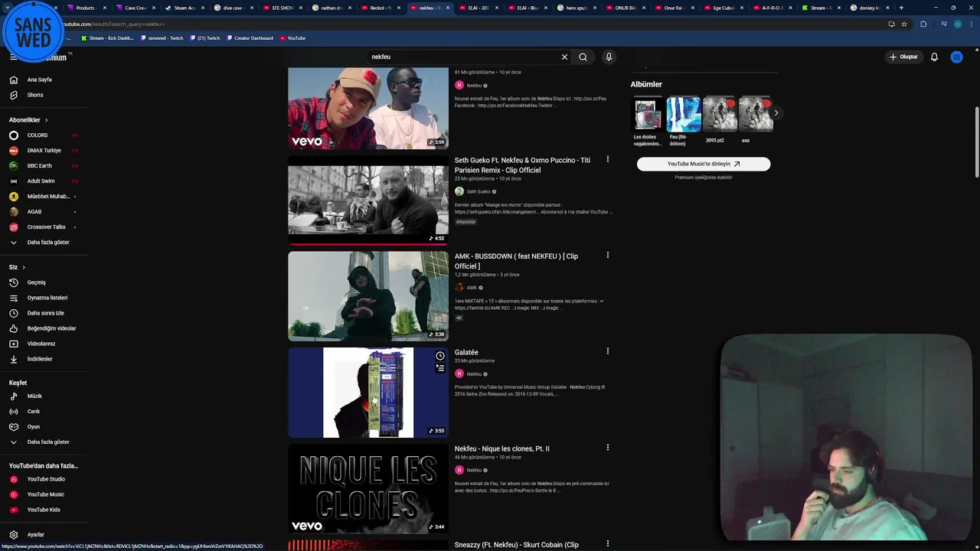Expand the Abonelikler section chevron
This screenshot has width=980, height=551.
point(46,120)
